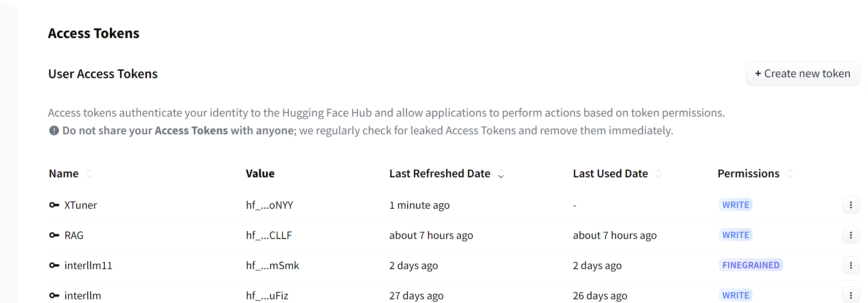Sort by Last Refreshed Date

click(501, 174)
